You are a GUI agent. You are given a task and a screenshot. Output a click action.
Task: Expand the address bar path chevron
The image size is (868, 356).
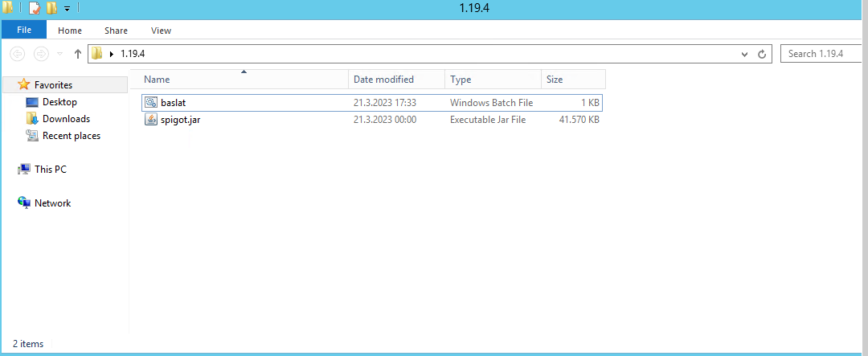[x=112, y=54]
